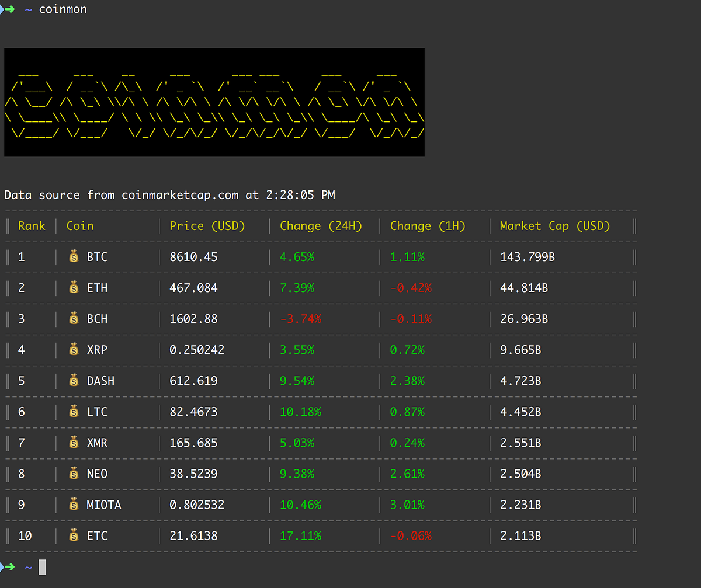The width and height of the screenshot is (701, 588).
Task: Click the money bag icon beside BTC
Action: coord(74,256)
